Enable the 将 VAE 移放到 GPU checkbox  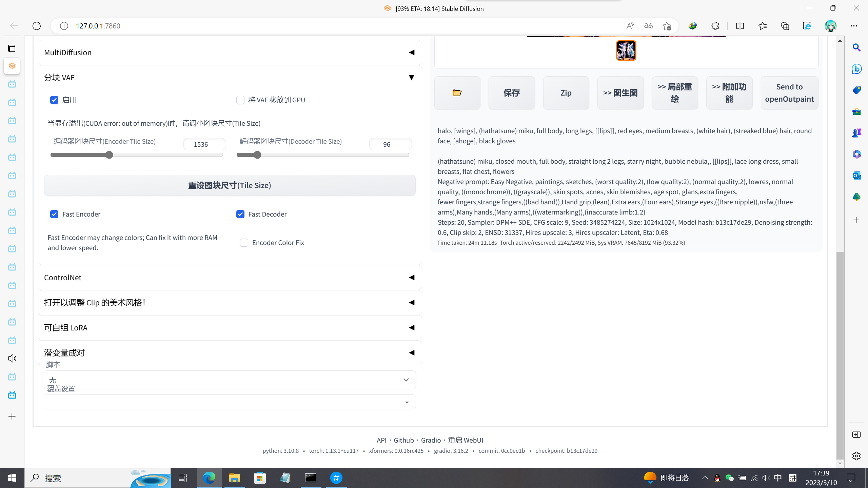tap(240, 100)
